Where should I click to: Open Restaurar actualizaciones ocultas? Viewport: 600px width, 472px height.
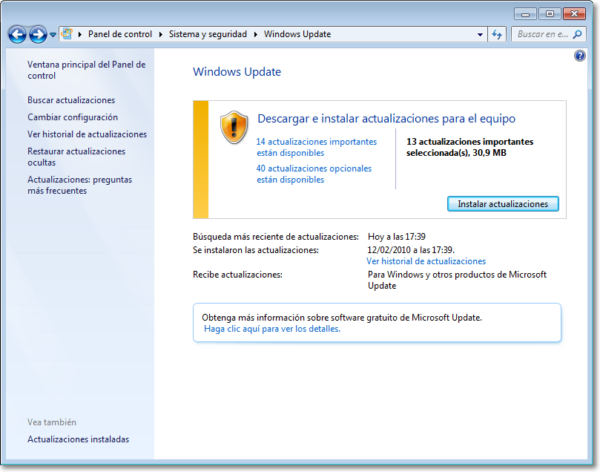tap(76, 157)
